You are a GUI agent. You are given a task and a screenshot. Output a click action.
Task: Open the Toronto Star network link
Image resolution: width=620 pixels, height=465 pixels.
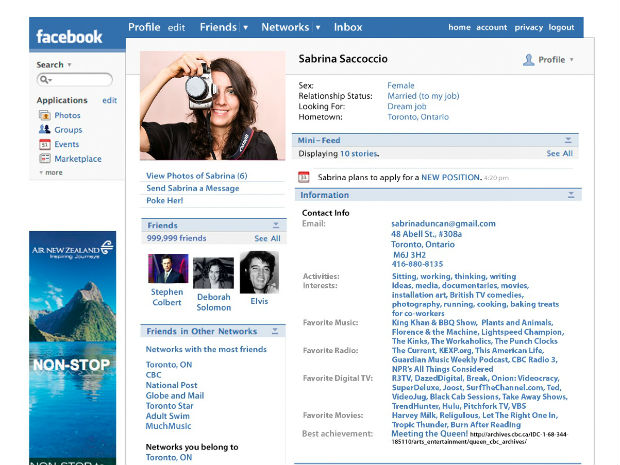click(170, 406)
